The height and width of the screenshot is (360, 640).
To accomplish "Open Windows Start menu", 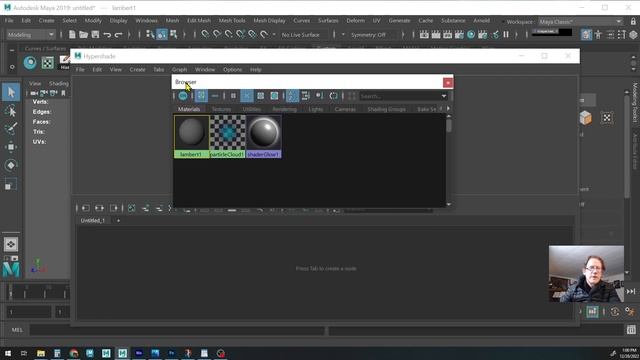I will coord(8,353).
